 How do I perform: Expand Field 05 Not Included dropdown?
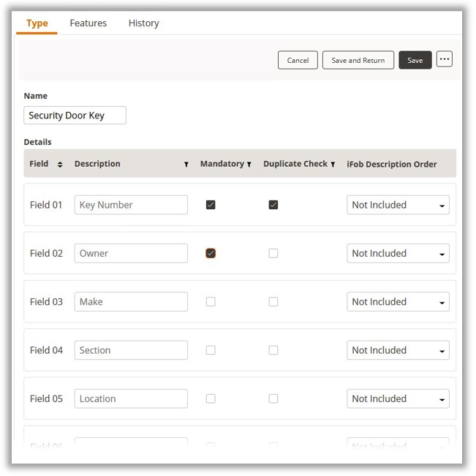[x=398, y=398]
